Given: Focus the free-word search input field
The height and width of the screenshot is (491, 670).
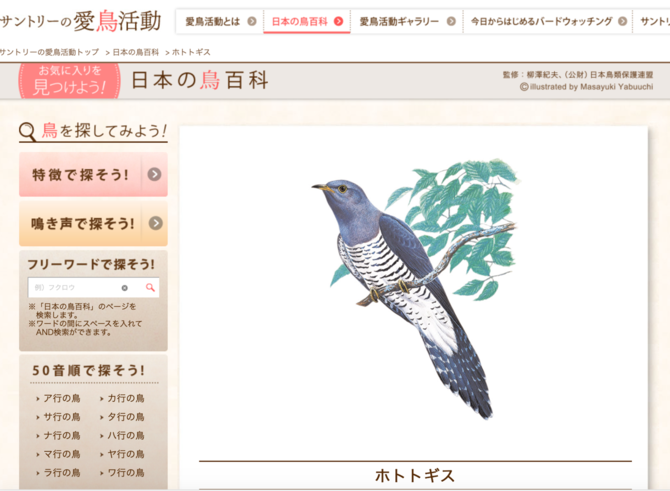Looking at the screenshot, I should 75,288.
